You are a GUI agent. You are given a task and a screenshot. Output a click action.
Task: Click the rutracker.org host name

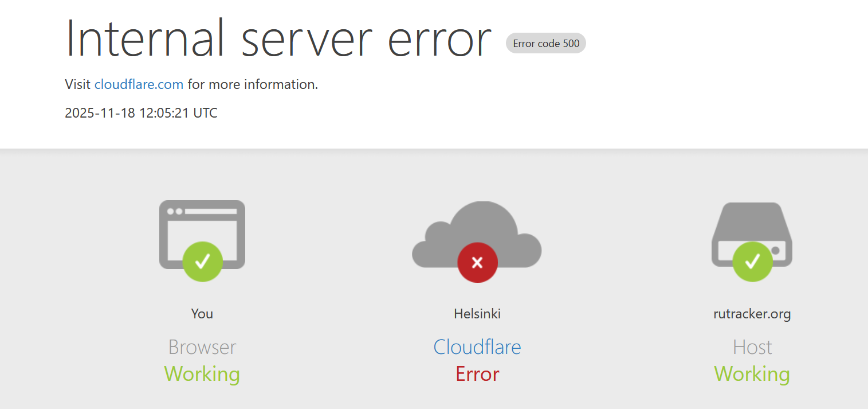752,314
